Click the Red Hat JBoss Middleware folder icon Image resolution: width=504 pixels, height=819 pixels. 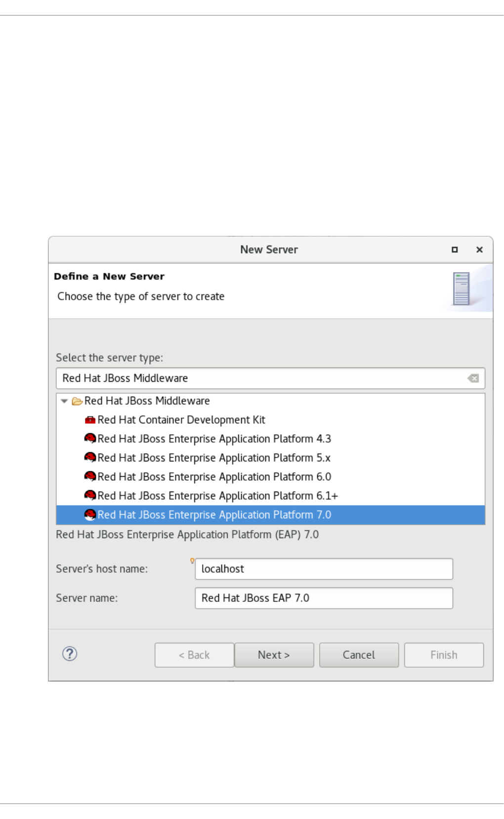pos(77,401)
